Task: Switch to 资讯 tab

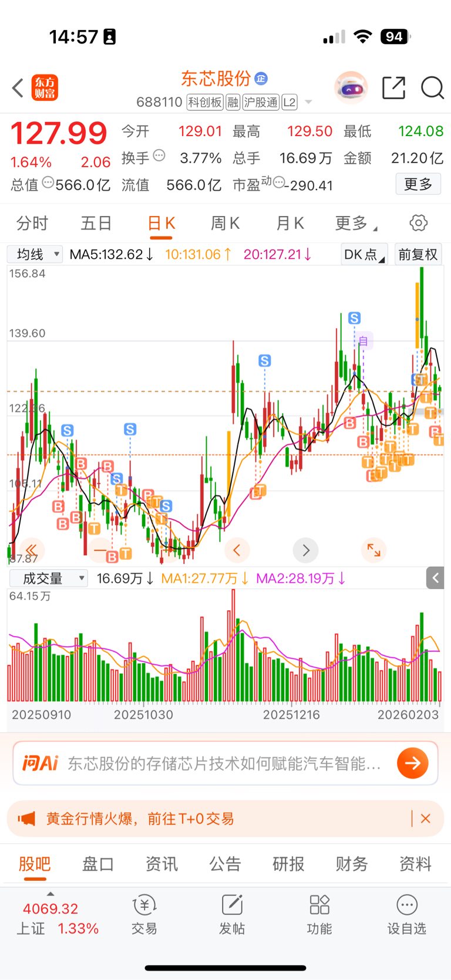Action: 161,864
